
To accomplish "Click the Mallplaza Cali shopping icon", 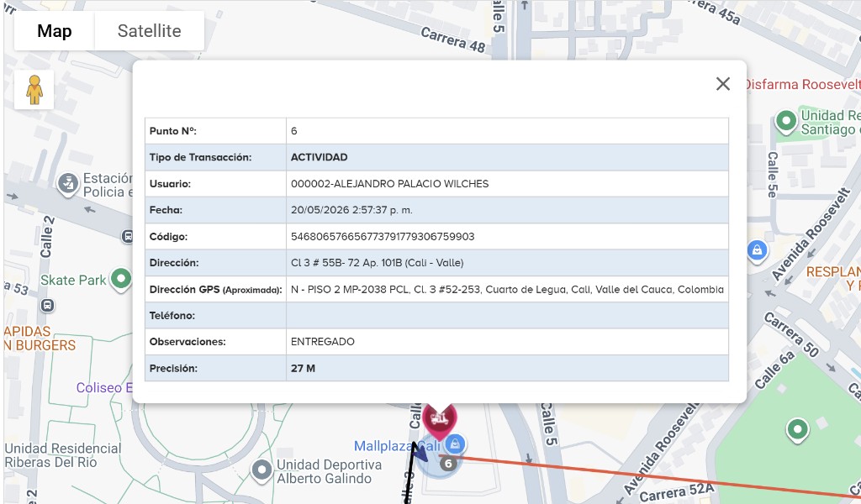I will click(455, 444).
